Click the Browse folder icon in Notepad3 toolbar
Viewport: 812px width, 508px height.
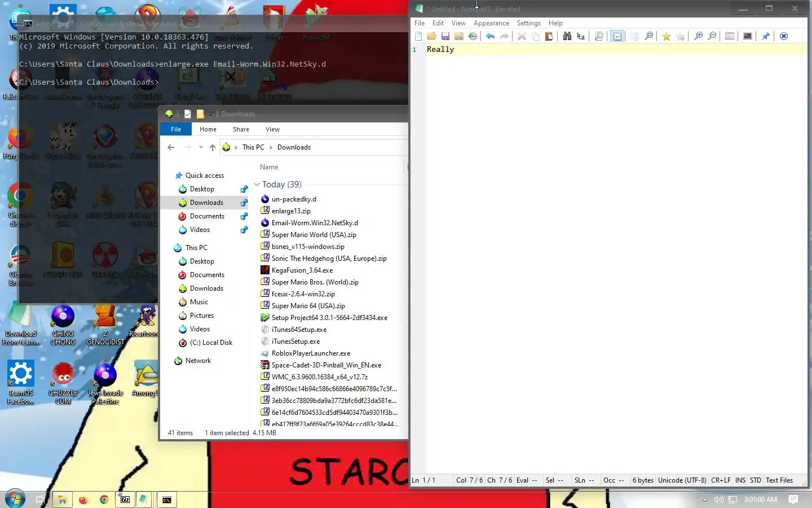click(459, 36)
